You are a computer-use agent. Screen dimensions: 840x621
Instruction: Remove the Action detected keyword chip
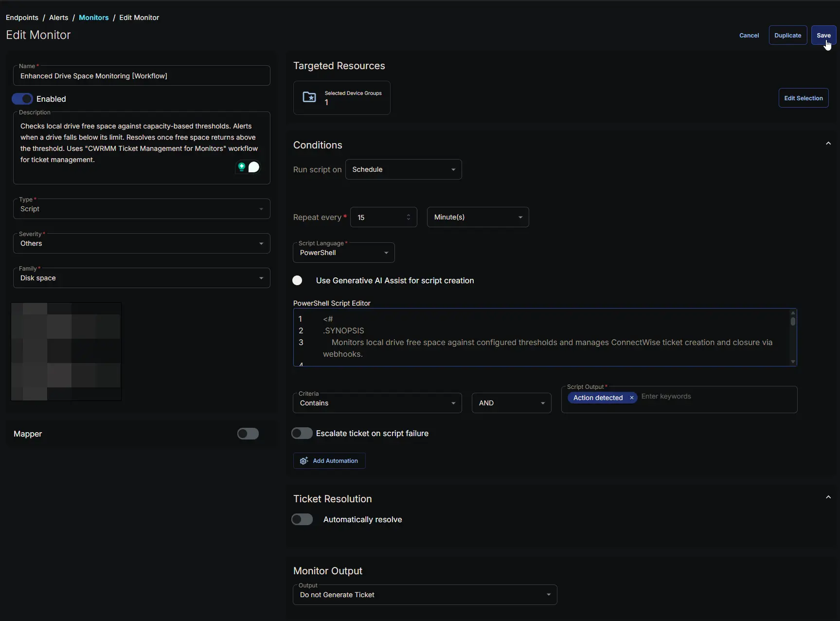(631, 398)
